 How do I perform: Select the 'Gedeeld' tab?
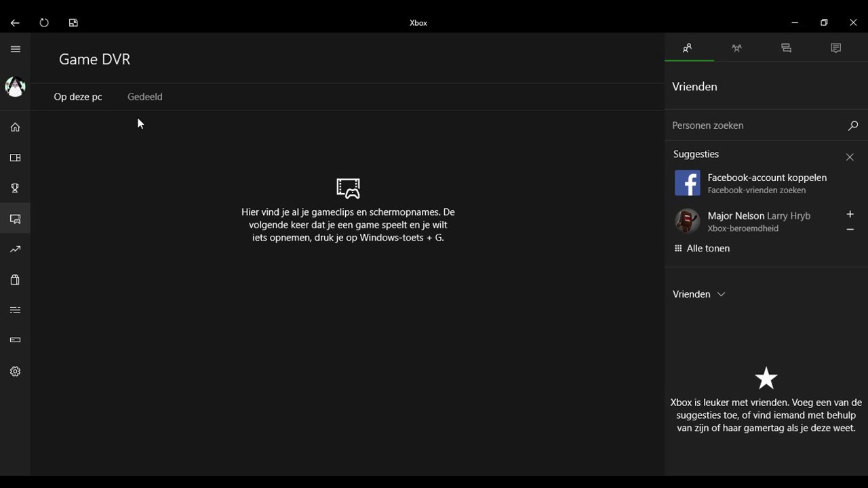click(145, 97)
